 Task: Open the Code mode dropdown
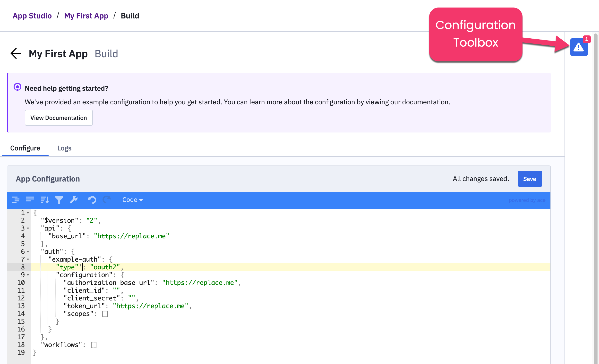(x=132, y=200)
